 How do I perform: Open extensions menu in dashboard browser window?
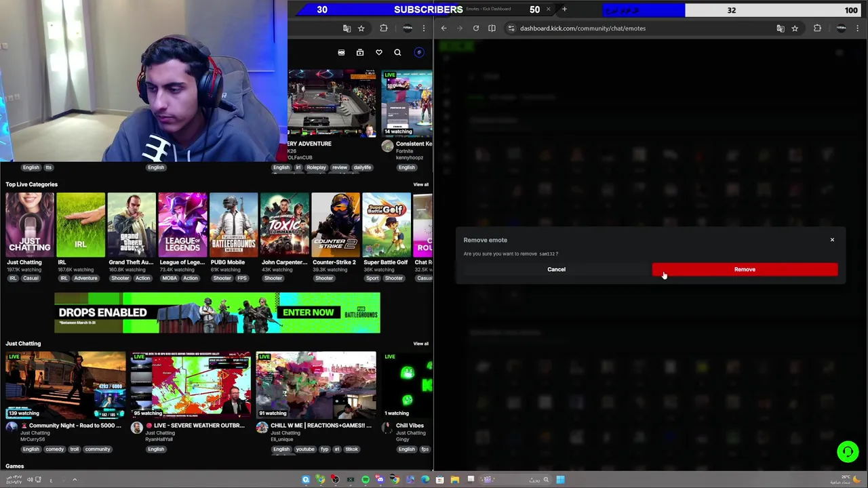[817, 28]
